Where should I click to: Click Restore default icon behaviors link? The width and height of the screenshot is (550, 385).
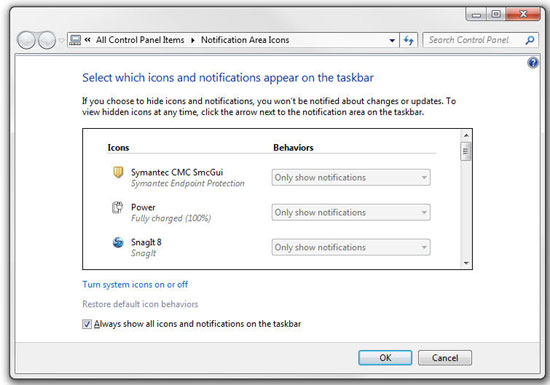140,304
